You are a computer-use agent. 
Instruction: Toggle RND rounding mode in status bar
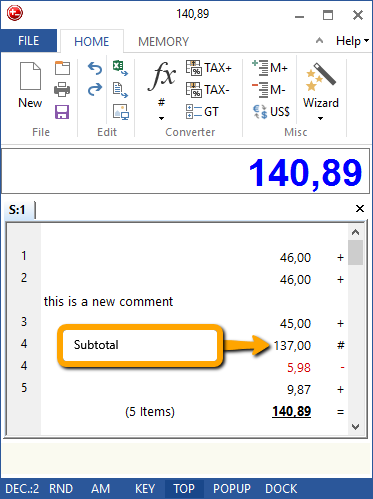coord(61,489)
